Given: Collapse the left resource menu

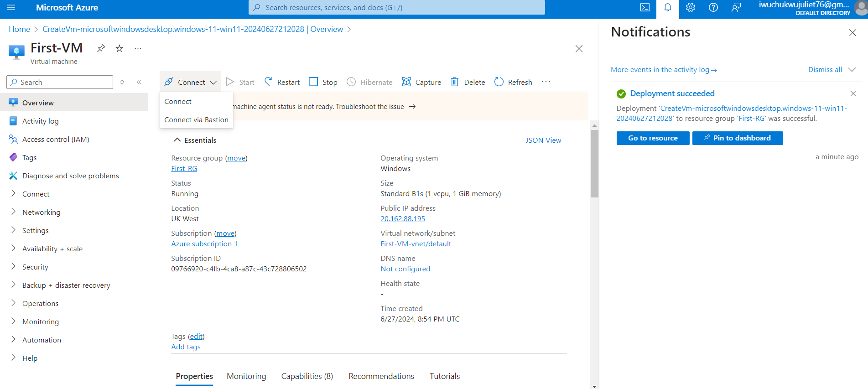Looking at the screenshot, I should (139, 82).
